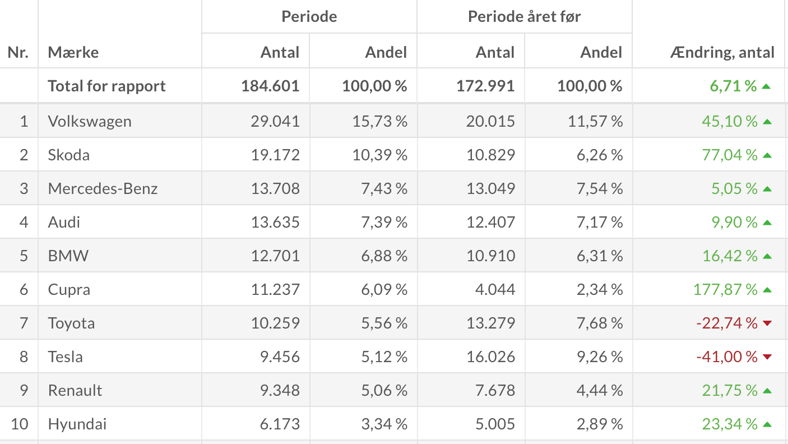
Task: Click the red down arrow in Toyota row
Action: coord(767,323)
